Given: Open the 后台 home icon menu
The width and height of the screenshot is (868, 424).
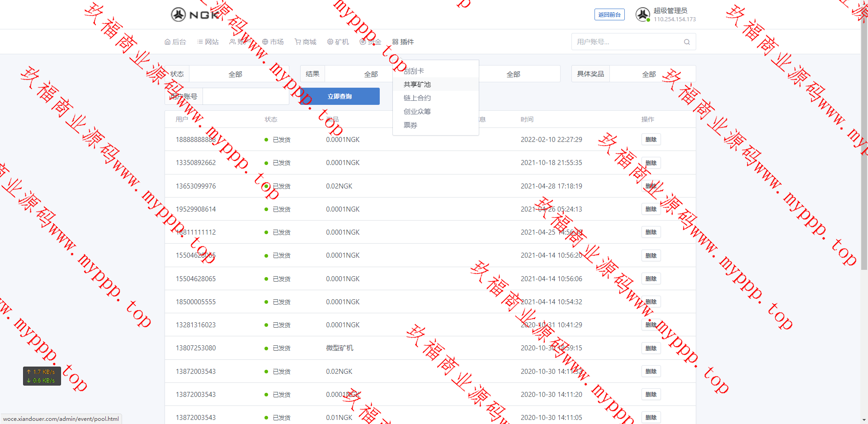Looking at the screenshot, I should [175, 42].
